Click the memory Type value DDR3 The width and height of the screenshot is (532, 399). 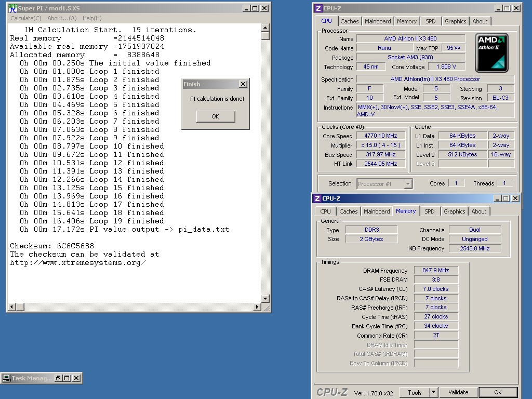371,230
